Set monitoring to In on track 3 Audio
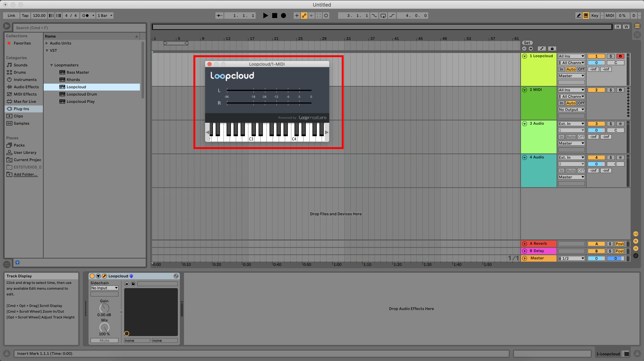Viewport: 644px width, 361px height. pyautogui.click(x=561, y=137)
